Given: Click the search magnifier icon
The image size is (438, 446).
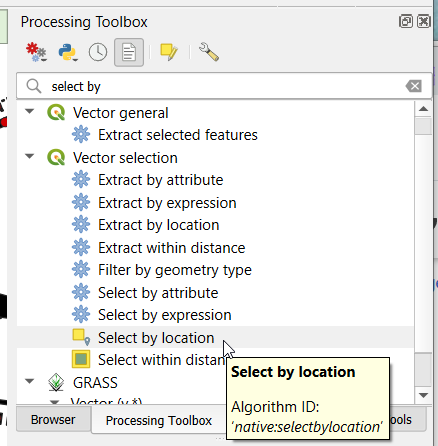Looking at the screenshot, I should pyautogui.click(x=34, y=86).
